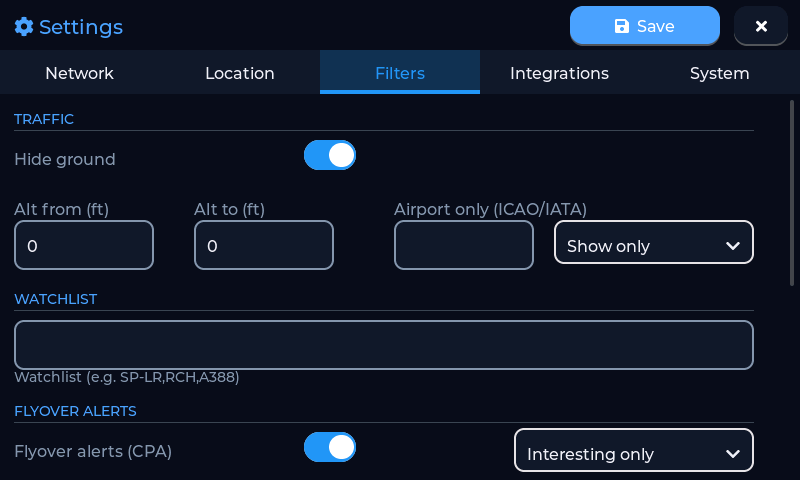Select the Filters tab
Viewport: 800px width, 480px height.
tap(399, 73)
